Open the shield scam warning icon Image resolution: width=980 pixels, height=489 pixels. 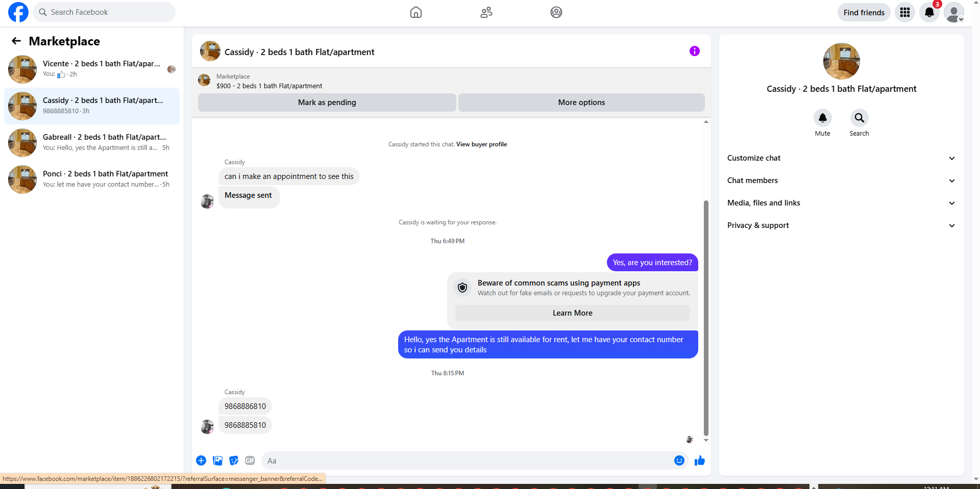[462, 288]
